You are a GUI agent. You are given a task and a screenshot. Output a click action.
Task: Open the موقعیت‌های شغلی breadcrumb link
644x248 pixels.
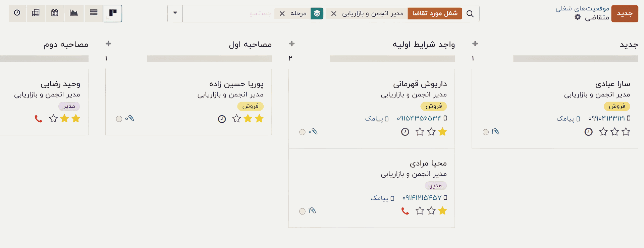(582, 8)
